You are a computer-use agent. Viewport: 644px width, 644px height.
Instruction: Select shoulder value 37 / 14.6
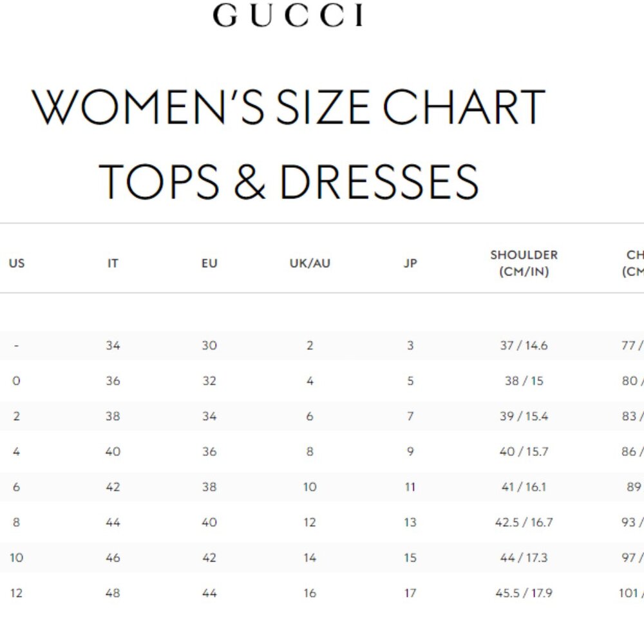(524, 346)
